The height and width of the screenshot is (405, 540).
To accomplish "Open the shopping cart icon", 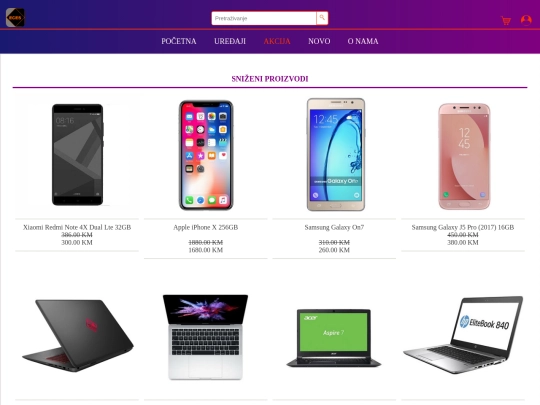I will coord(506,20).
